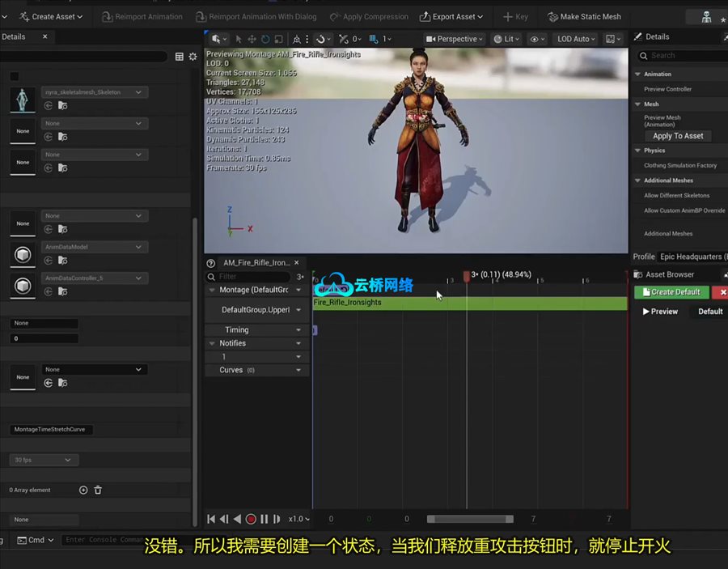Open the Lit view mode dropdown

click(507, 39)
